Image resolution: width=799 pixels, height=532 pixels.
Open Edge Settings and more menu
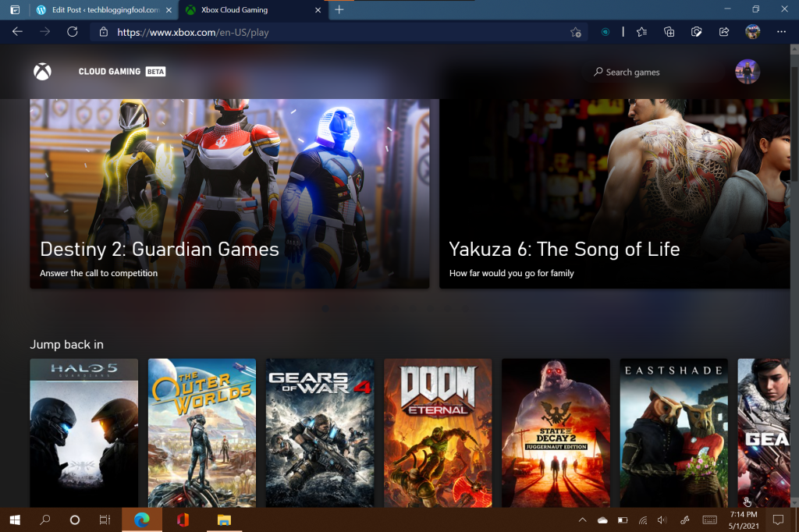pos(781,32)
